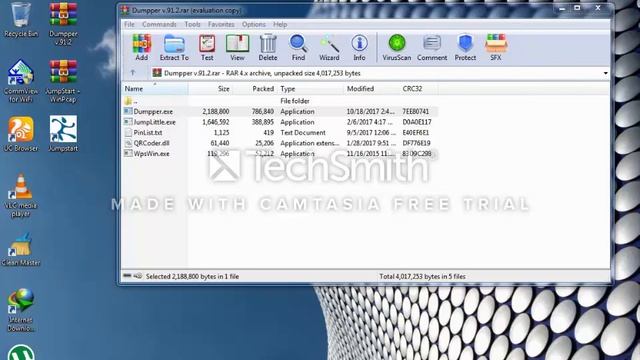Screen dimensions: 640x360
Task: Select QRCoder.dll in file list
Action: click(x=280, y=143)
